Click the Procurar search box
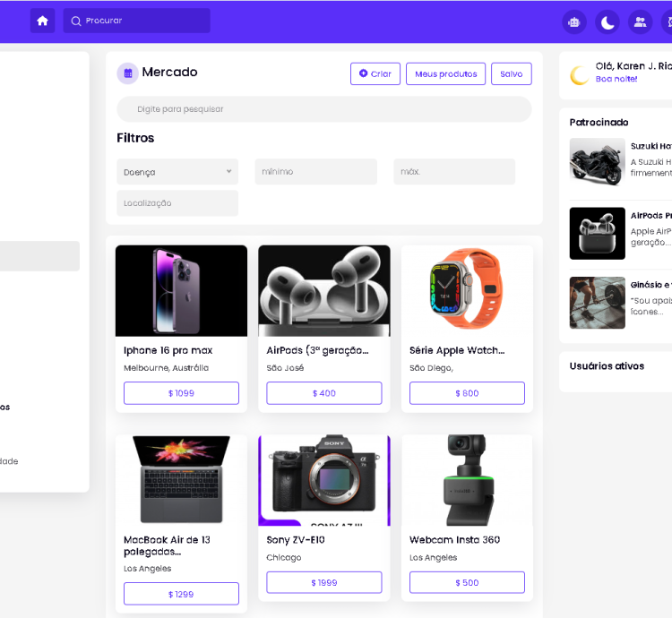Screen dimensions: 672x618 pos(136,21)
